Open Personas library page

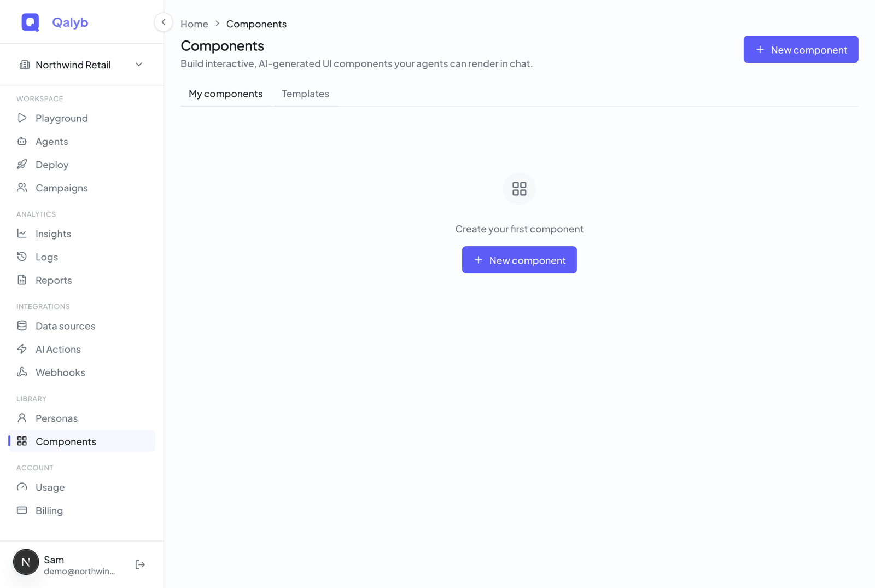click(82, 418)
